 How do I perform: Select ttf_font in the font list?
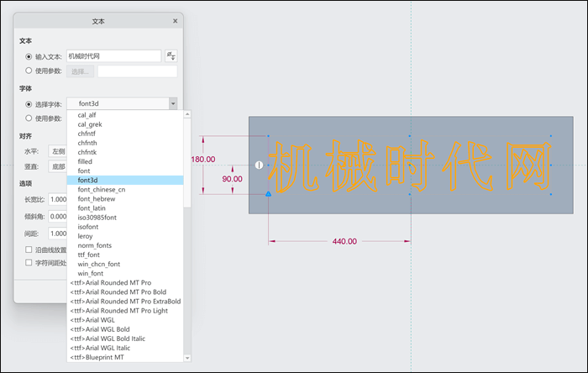point(125,255)
